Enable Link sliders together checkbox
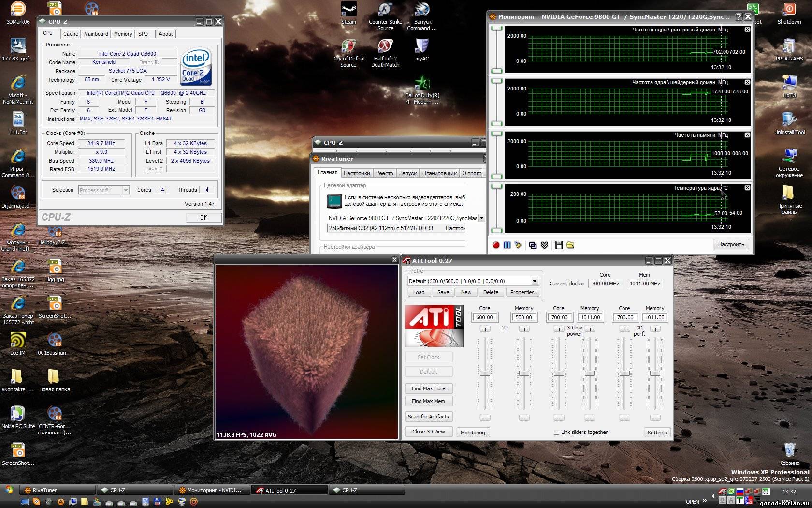The image size is (812, 508). pyautogui.click(x=556, y=432)
